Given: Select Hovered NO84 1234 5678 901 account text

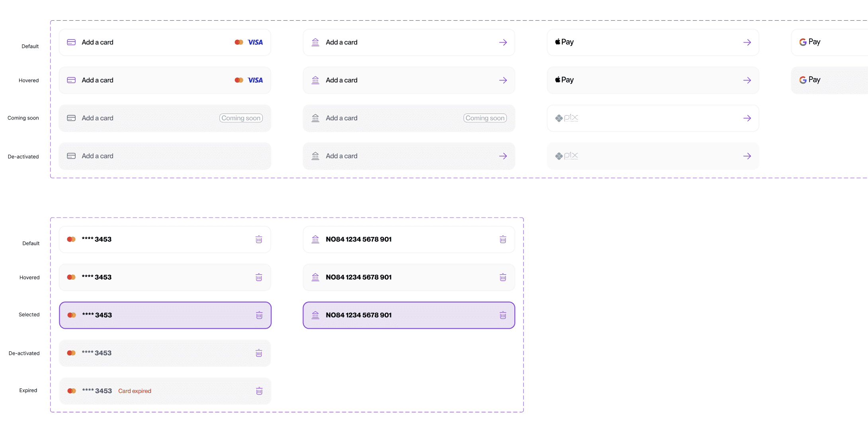Looking at the screenshot, I should pyautogui.click(x=359, y=277).
